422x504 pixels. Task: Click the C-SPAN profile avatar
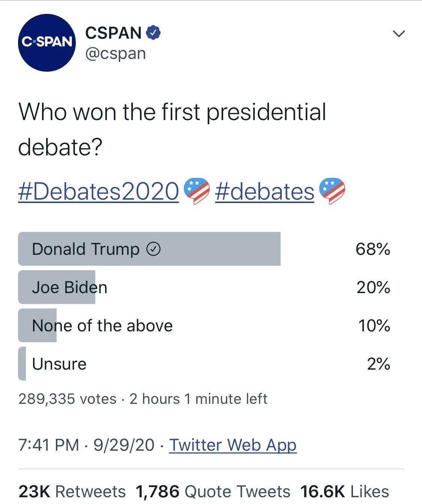[x=47, y=43]
